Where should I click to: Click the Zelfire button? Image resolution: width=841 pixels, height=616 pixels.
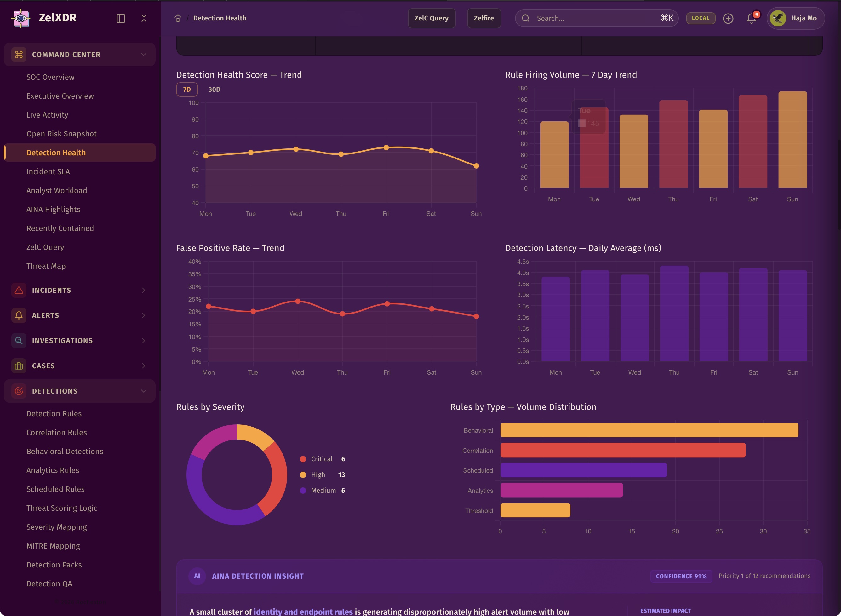coord(483,18)
